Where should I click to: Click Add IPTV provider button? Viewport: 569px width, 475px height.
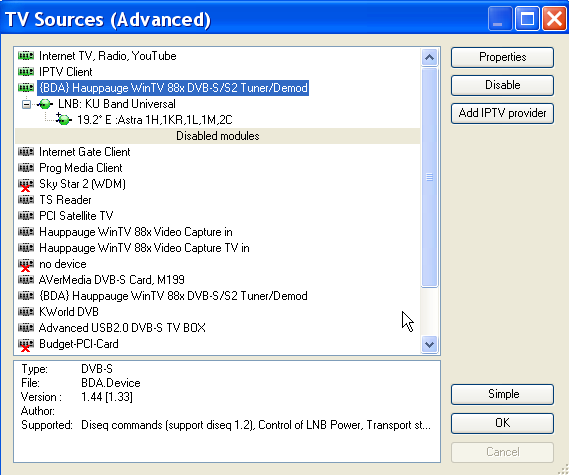point(502,113)
